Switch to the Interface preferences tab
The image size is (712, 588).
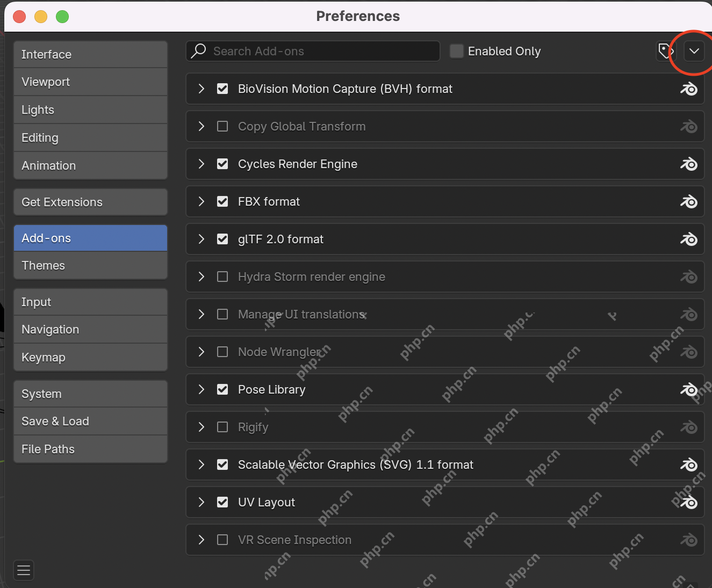(x=90, y=54)
